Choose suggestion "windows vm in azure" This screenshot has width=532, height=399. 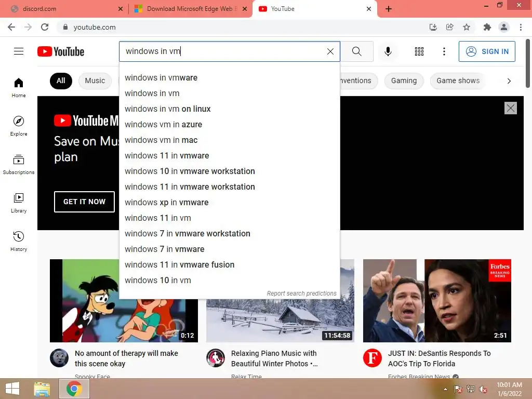point(229,125)
